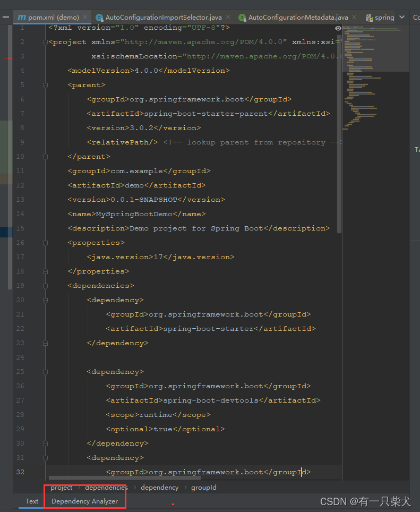Click 0.0.1-SNAPSHOT version text
Viewport: 420px width, 512px height.
(144, 200)
